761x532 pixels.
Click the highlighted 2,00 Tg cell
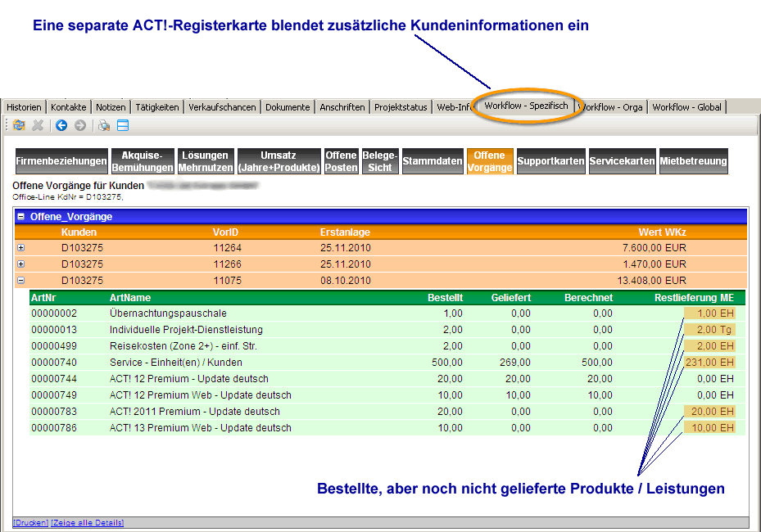(709, 330)
